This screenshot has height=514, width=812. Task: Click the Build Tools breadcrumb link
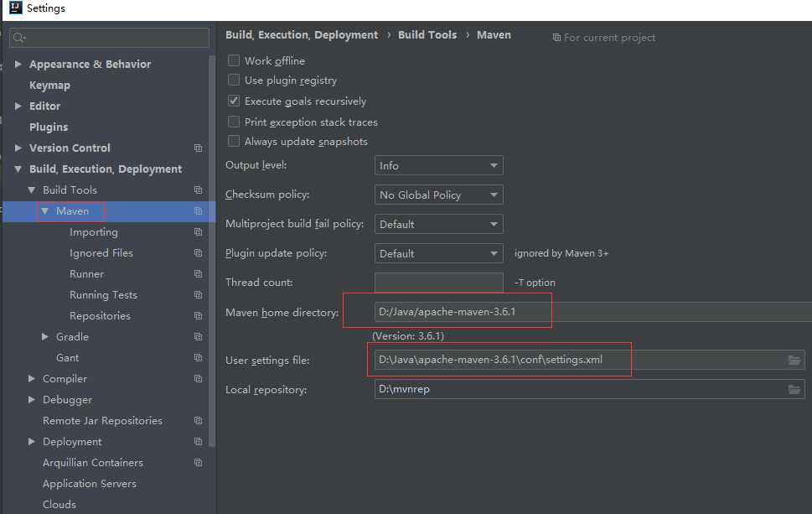click(x=427, y=35)
